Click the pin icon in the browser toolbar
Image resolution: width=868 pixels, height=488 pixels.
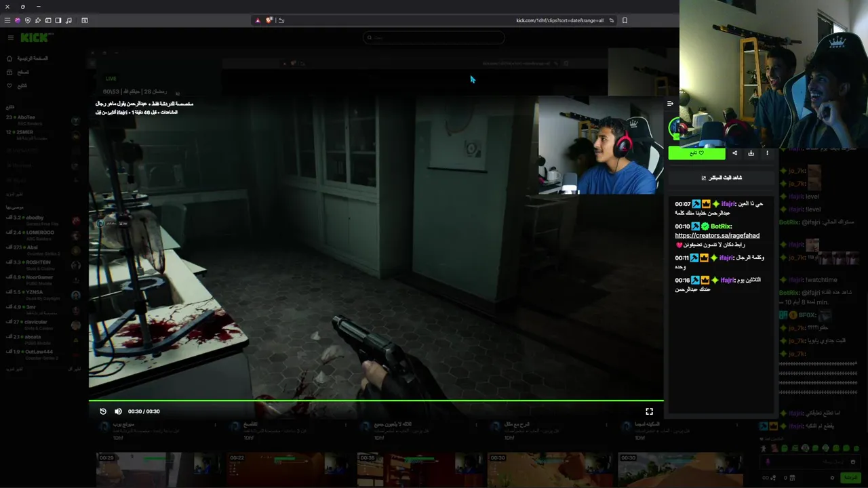tap(38, 20)
